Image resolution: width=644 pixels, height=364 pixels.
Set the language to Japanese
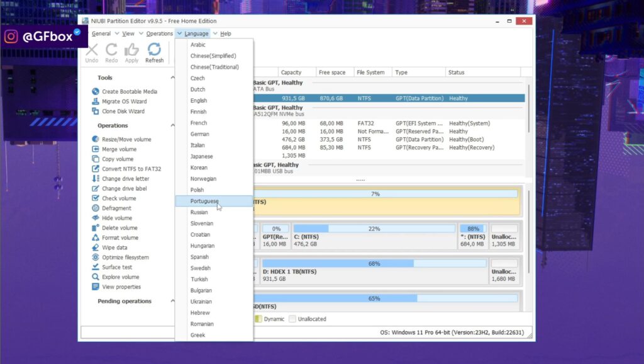coord(214,157)
